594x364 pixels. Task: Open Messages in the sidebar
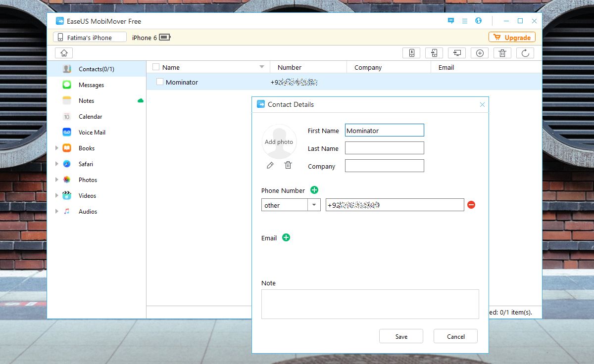97,85
